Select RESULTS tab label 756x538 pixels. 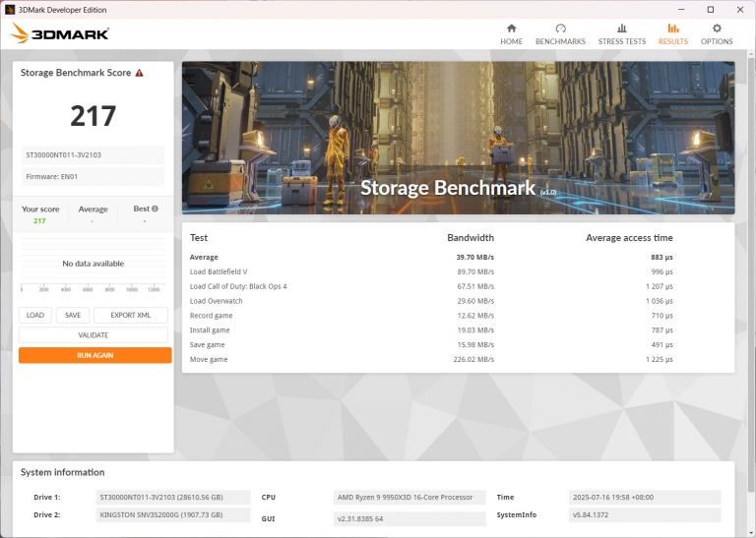tap(673, 41)
